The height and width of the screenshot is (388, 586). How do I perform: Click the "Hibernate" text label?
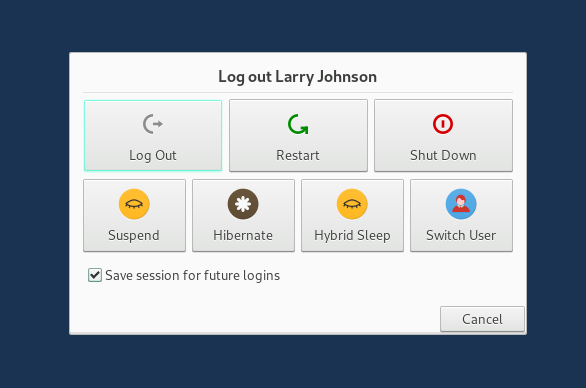pyautogui.click(x=243, y=235)
